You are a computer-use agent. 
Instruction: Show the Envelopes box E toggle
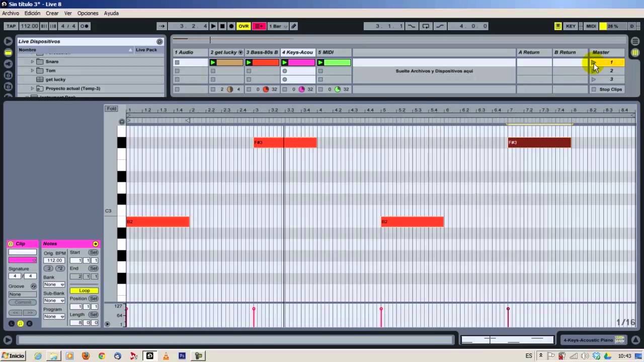coord(30,324)
